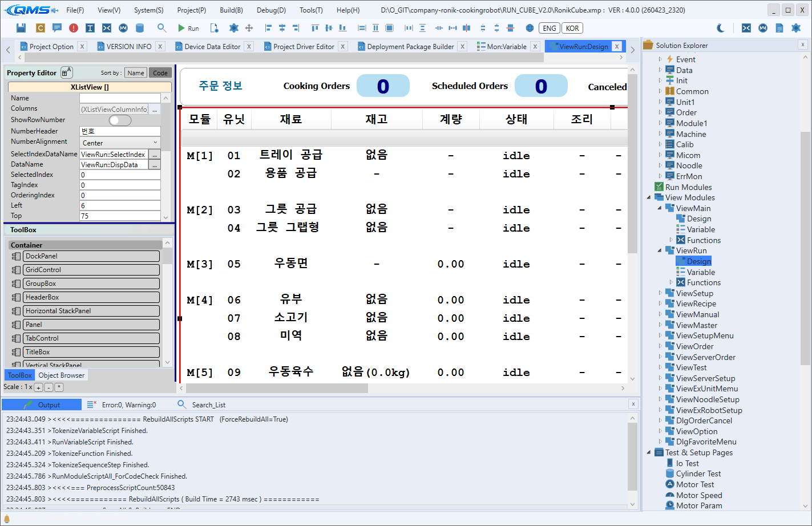Image resolution: width=812 pixels, height=526 pixels.
Task: Open the Build(B) menu
Action: [231, 10]
